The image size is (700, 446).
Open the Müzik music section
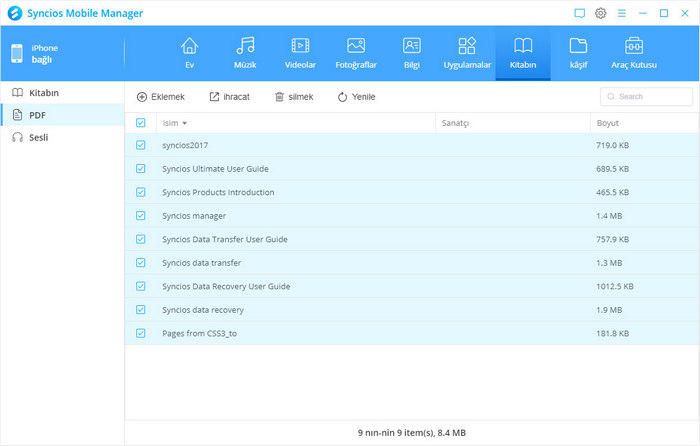pyautogui.click(x=245, y=53)
